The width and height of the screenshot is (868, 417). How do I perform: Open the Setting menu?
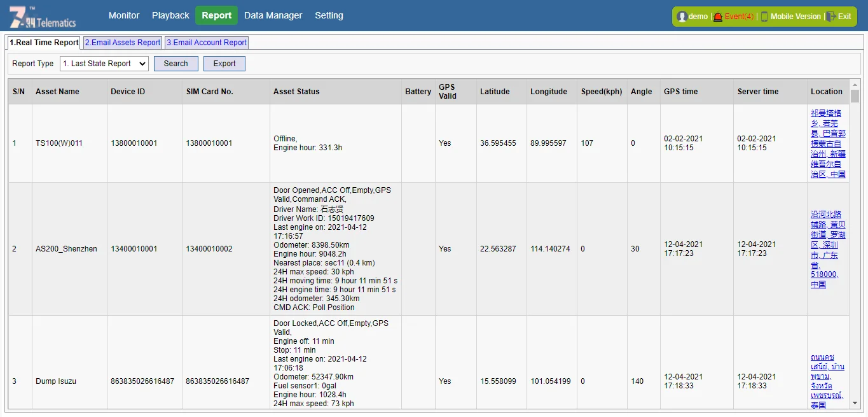coord(329,15)
